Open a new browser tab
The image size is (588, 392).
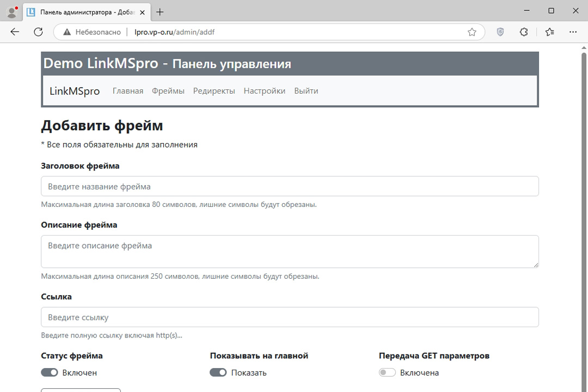(160, 12)
